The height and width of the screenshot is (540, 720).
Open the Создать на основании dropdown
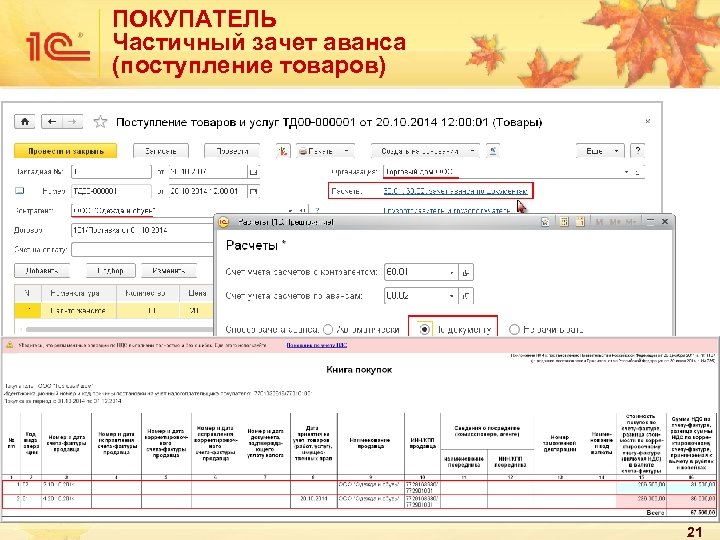[425, 151]
